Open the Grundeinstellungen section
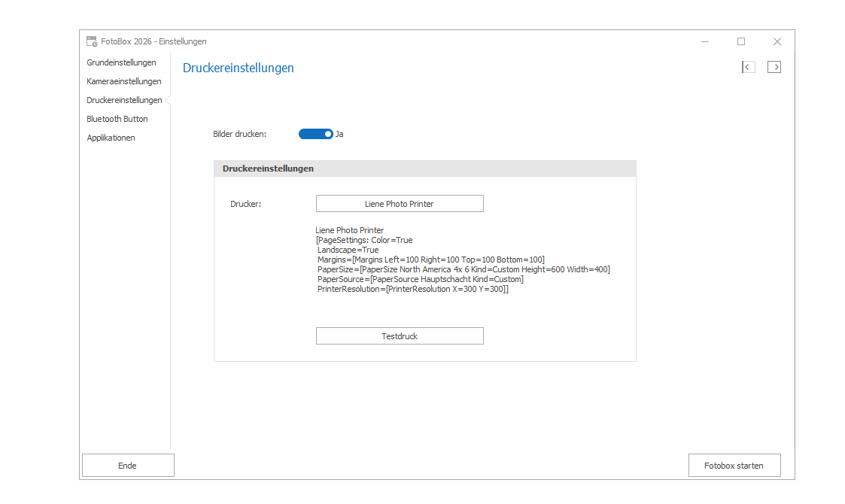845x504 pixels. click(121, 62)
